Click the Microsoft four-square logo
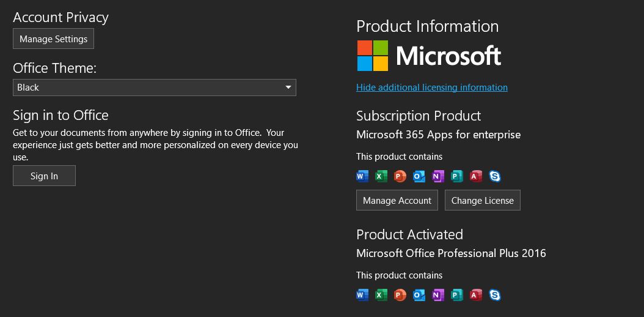Screen dimensions: 644x317 click(x=373, y=56)
